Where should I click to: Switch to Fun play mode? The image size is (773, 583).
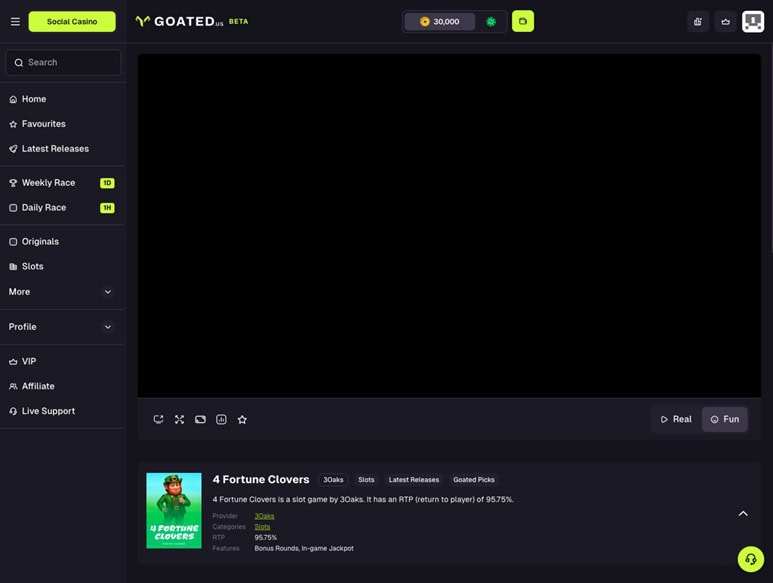pos(725,419)
